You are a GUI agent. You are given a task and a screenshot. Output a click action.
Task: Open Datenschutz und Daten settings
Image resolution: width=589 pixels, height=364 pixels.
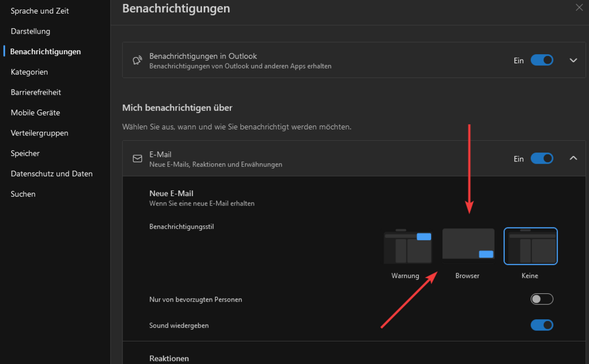pos(52,174)
